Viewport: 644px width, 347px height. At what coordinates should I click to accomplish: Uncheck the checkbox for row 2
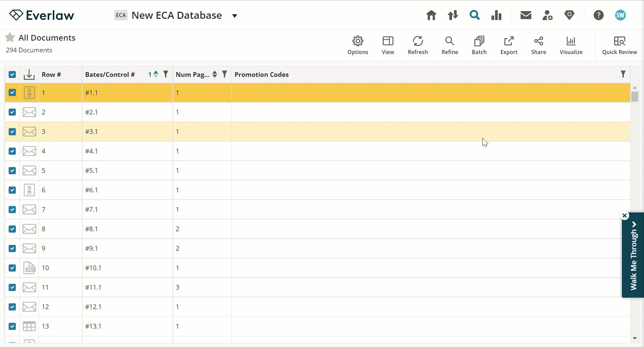12,112
